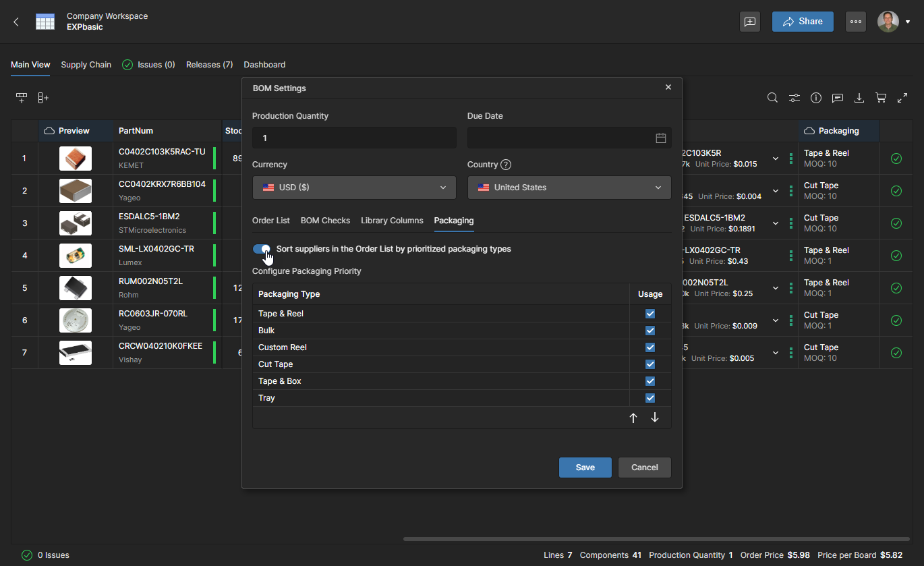The height and width of the screenshot is (566, 924).
Task: Click the Production Quantity input field
Action: 354,138
